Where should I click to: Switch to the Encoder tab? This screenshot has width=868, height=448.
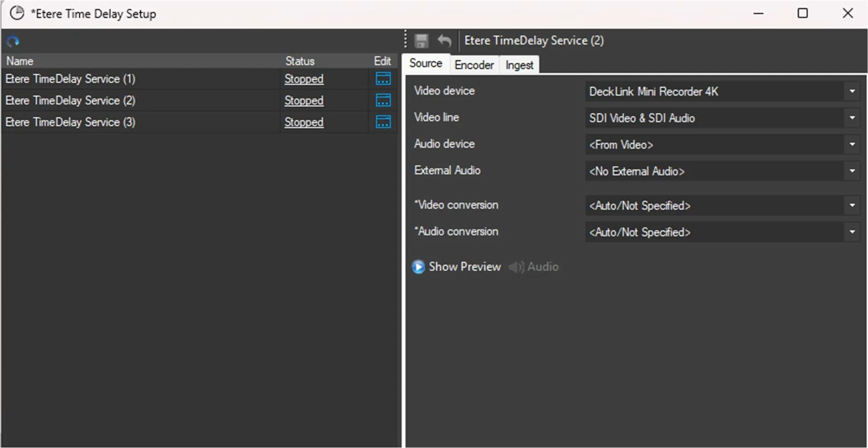(474, 65)
